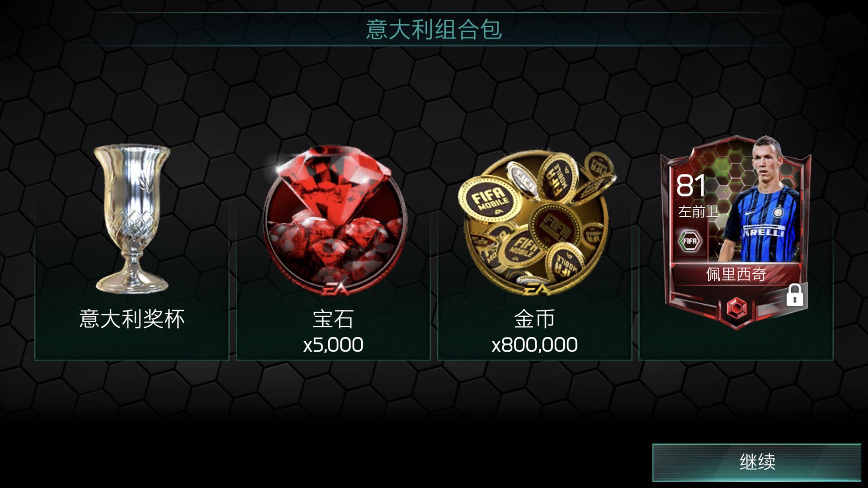
Task: Click the silver Italy trophy cup icon
Action: click(132, 219)
